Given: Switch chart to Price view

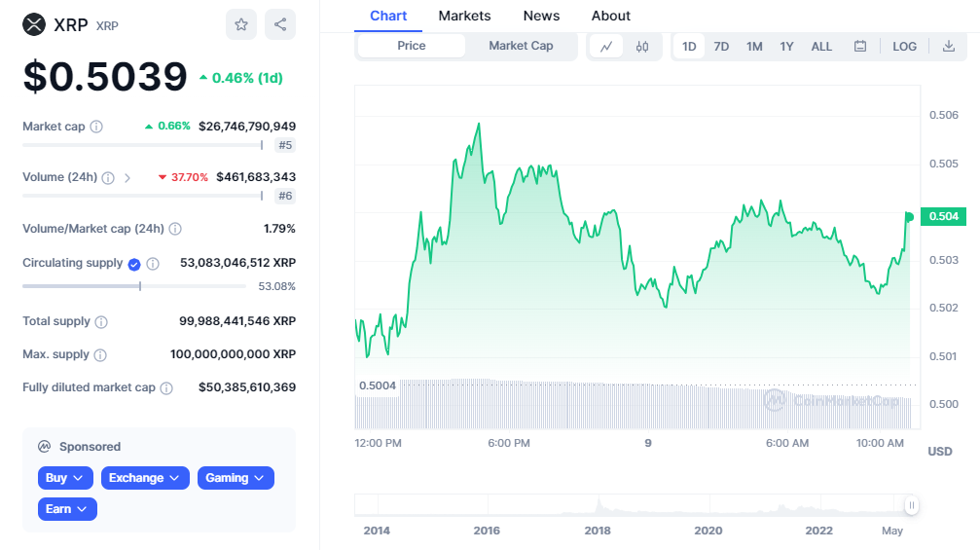Looking at the screenshot, I should pyautogui.click(x=412, y=46).
